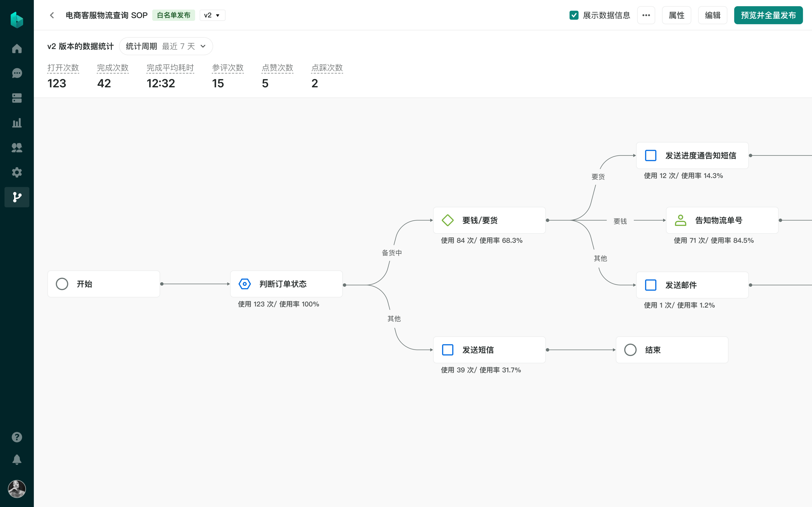Click the back arrow next to title
Screen dimensions: 812x507
(x=52, y=15)
